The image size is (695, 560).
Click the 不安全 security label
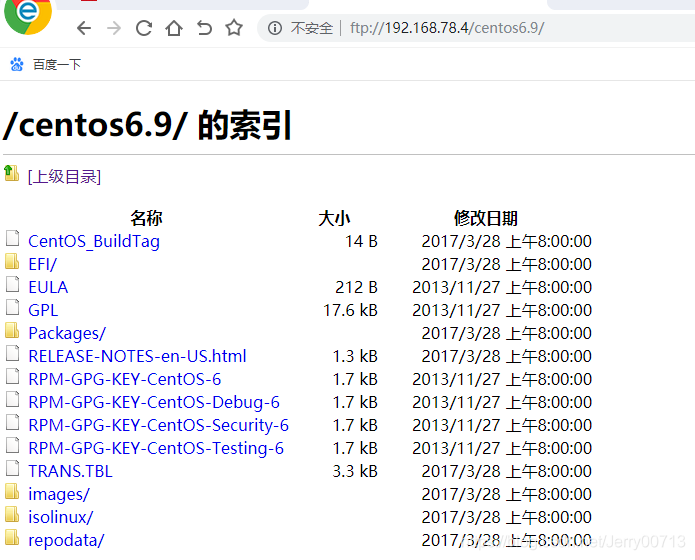312,28
